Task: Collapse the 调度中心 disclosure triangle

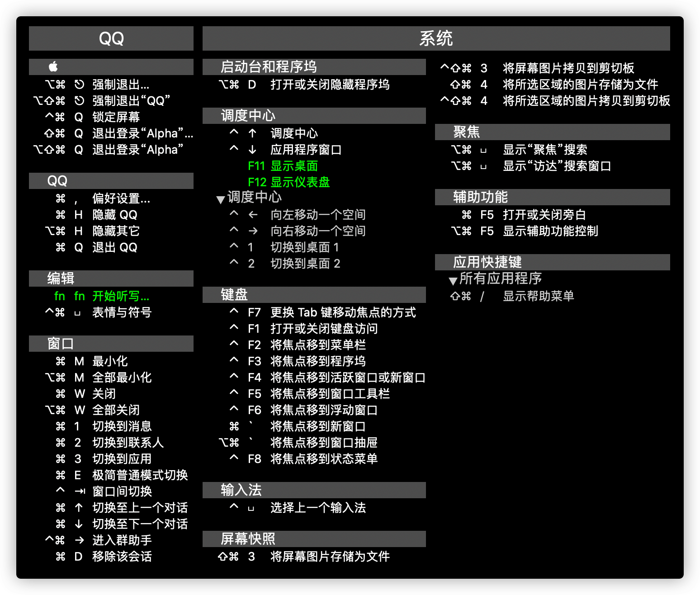Action: click(x=221, y=199)
